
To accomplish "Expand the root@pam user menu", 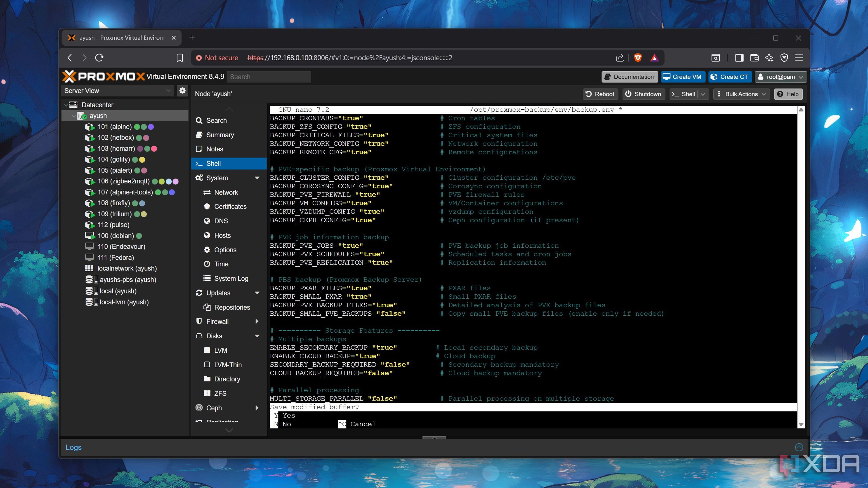I will click(x=780, y=77).
